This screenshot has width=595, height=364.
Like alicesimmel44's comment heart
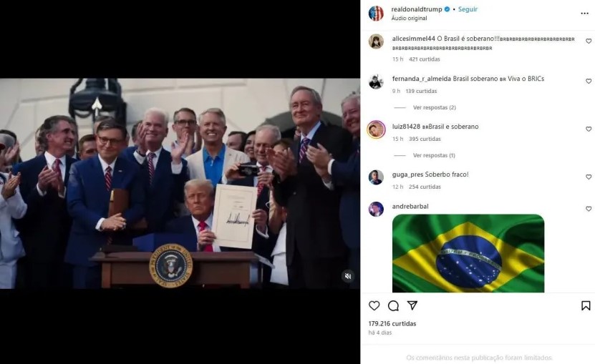tap(589, 41)
